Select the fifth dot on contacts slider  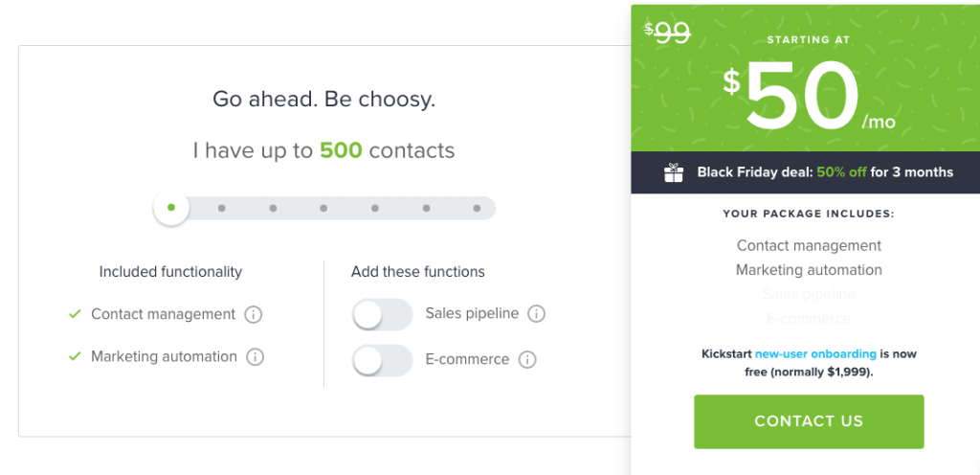tap(375, 208)
